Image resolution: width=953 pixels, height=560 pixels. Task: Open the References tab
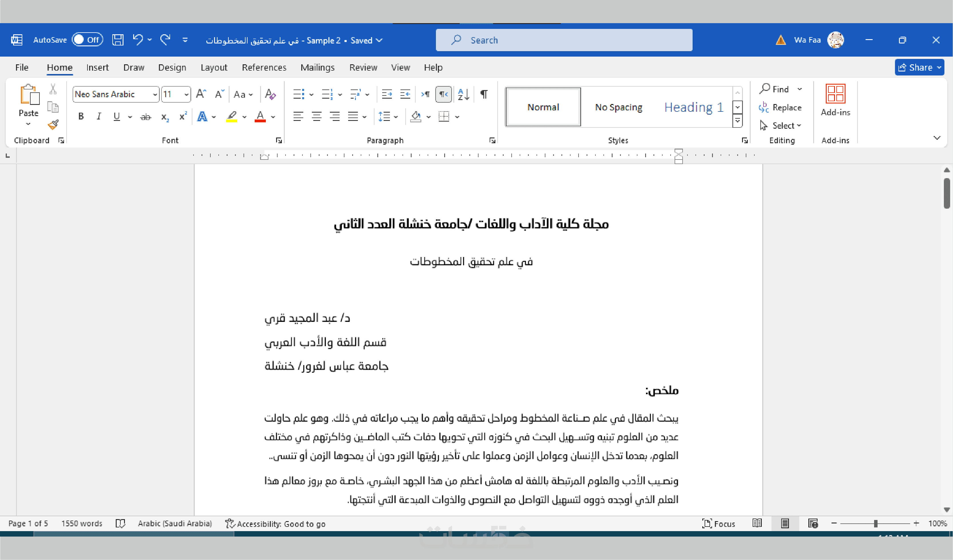[x=264, y=68]
